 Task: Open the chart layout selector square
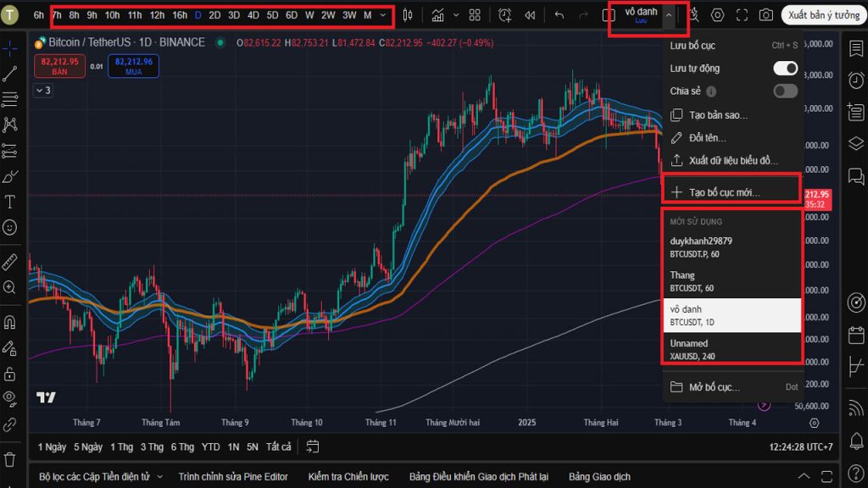[609, 15]
